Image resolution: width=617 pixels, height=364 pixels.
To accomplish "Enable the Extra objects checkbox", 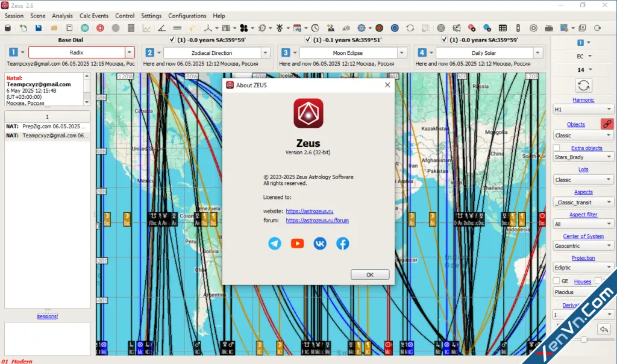I will 556,148.
